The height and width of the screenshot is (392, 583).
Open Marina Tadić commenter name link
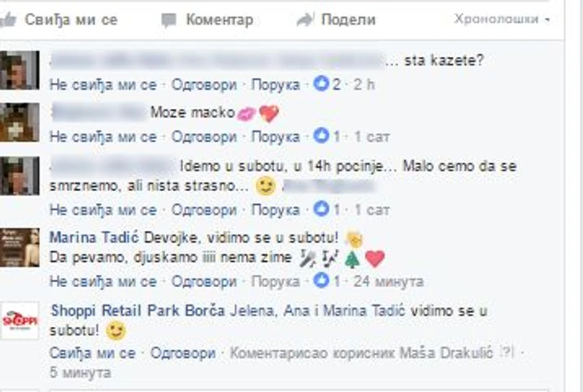pyautogui.click(x=94, y=237)
